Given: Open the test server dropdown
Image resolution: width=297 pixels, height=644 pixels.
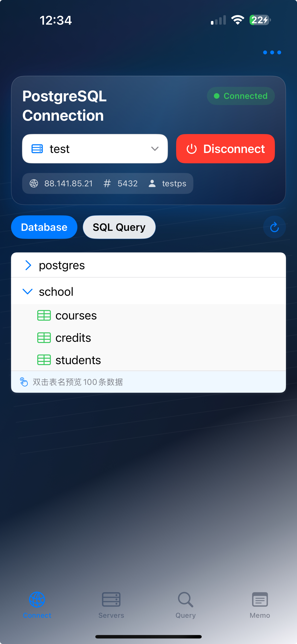Looking at the screenshot, I should click(x=95, y=149).
